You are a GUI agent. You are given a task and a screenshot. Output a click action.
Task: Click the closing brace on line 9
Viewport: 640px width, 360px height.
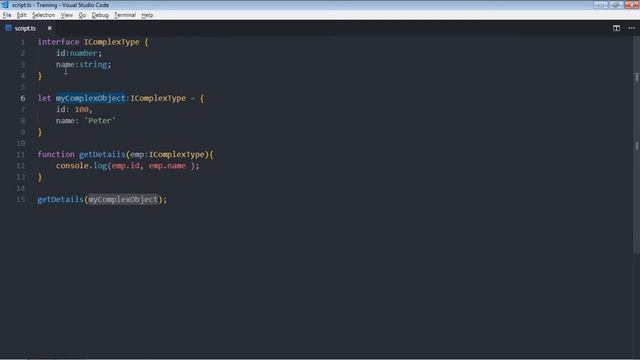40,132
